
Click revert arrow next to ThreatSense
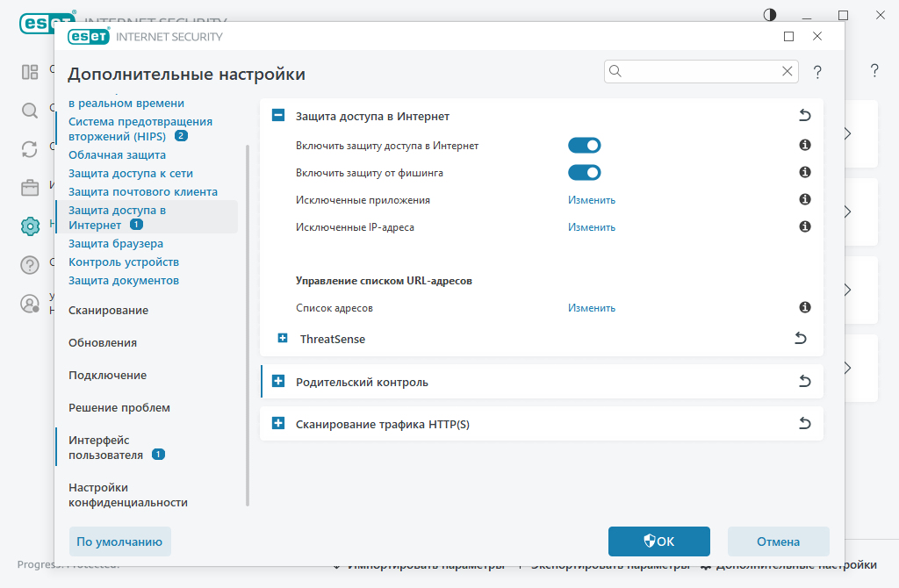801,338
